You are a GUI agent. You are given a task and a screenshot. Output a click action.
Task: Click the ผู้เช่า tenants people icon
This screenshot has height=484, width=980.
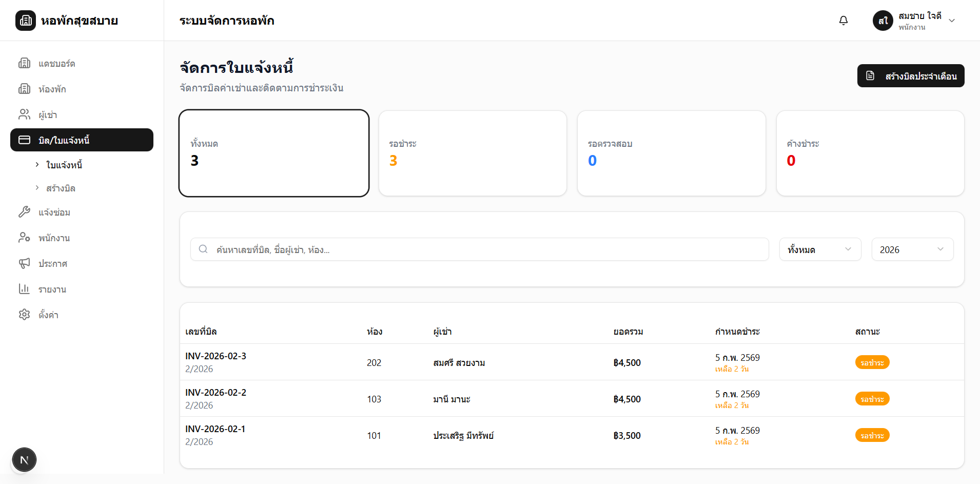point(24,114)
